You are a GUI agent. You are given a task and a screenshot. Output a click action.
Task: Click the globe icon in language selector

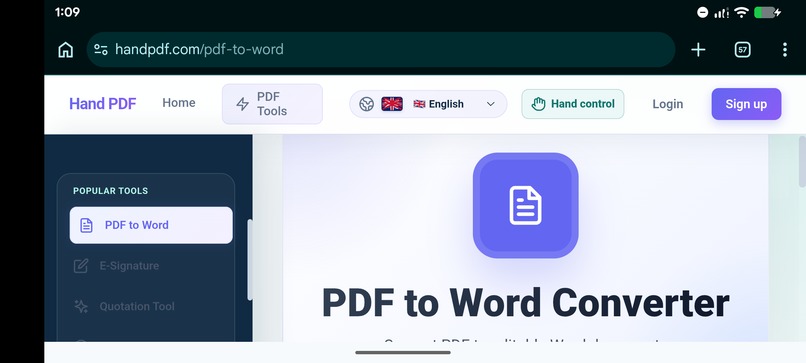click(367, 104)
